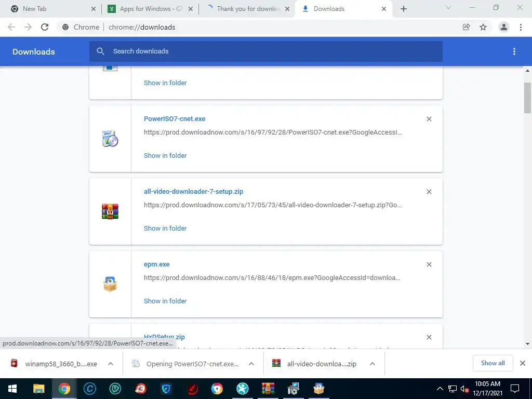
Task: Click the browser forward arrow
Action: tap(28, 27)
